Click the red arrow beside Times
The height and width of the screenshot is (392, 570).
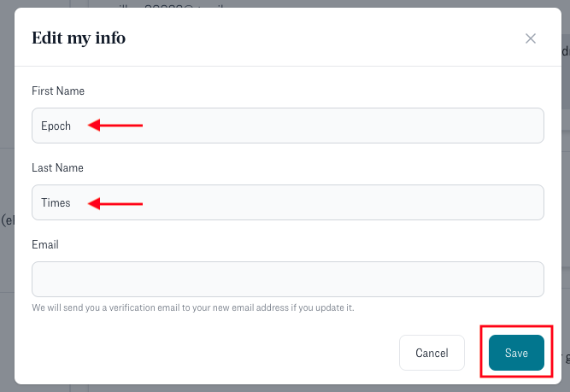tap(116, 202)
